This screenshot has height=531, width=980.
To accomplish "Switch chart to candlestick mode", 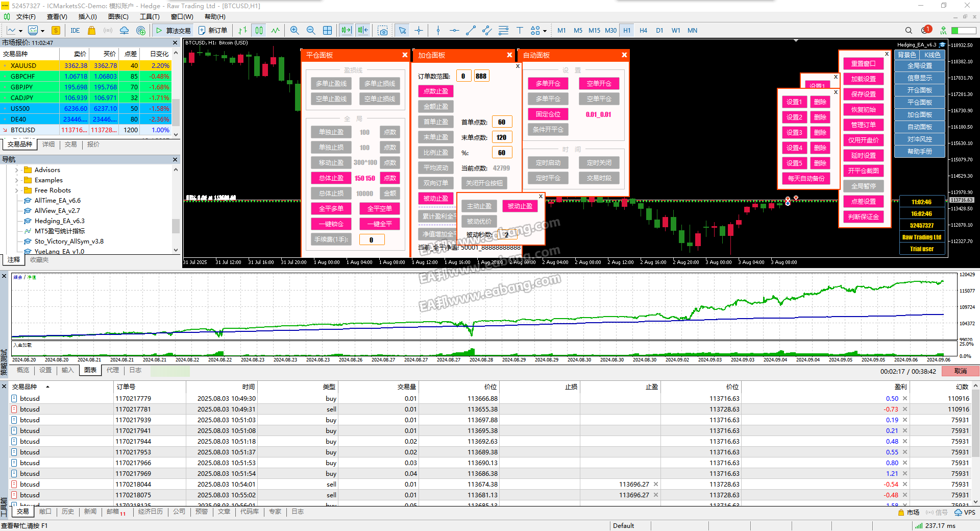I will tap(259, 31).
